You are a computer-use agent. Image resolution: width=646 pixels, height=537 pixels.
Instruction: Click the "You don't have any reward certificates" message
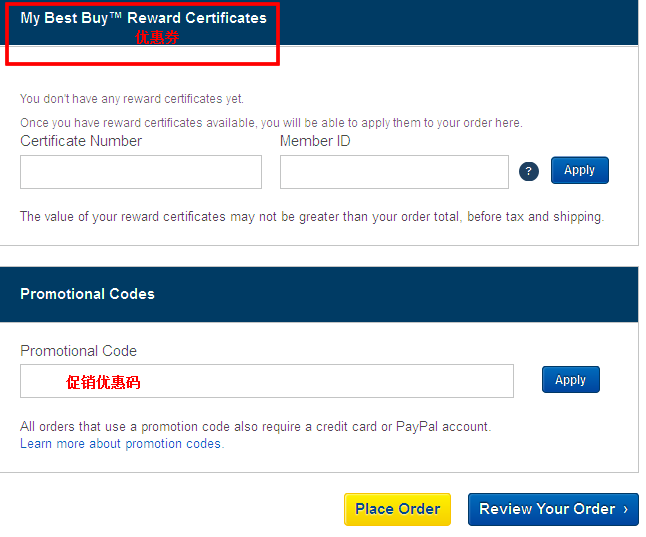(x=132, y=99)
